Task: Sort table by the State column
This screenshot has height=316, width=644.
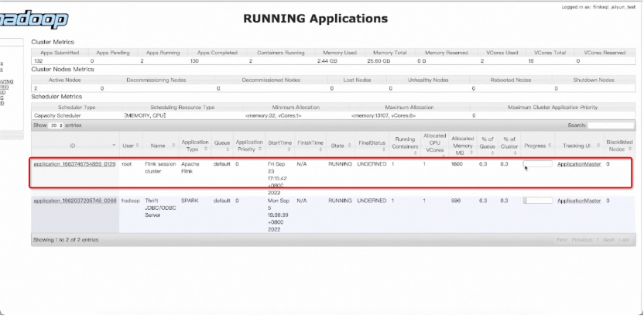Action: 341,146
